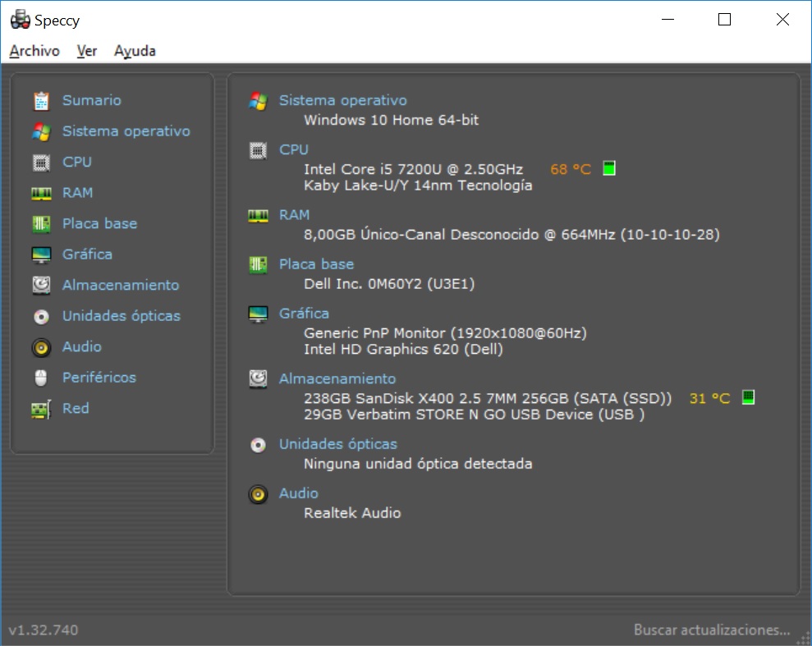Open the Sistema operativo heading in summary
This screenshot has height=646, width=812.
[x=342, y=100]
